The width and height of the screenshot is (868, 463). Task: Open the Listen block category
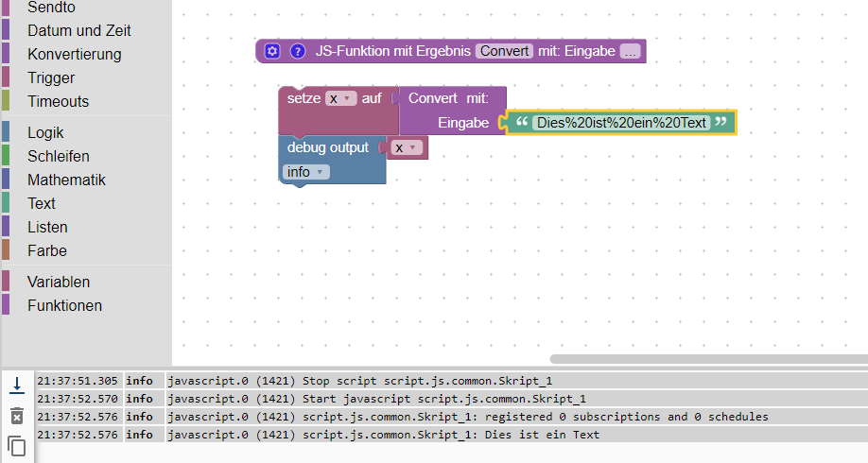(47, 228)
